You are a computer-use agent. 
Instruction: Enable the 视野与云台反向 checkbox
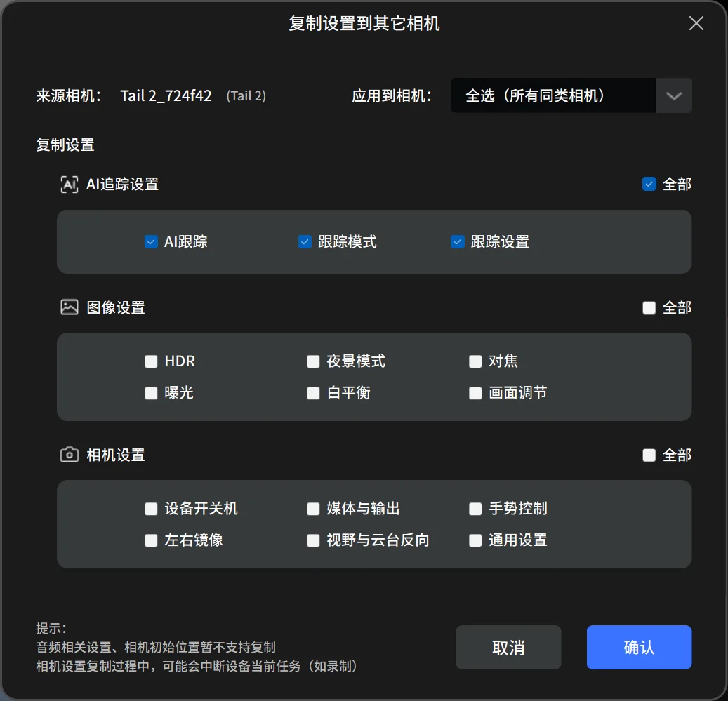pyautogui.click(x=313, y=540)
